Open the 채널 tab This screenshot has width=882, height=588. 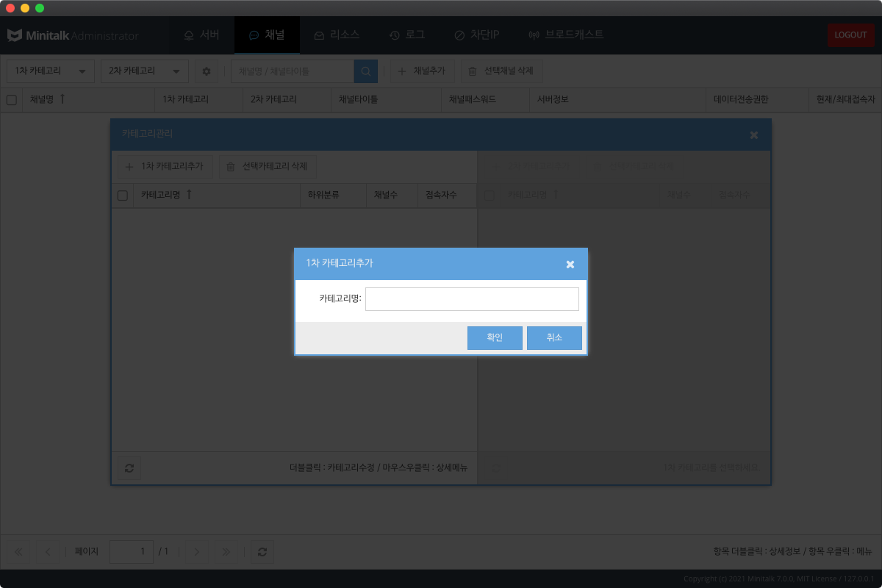(267, 35)
